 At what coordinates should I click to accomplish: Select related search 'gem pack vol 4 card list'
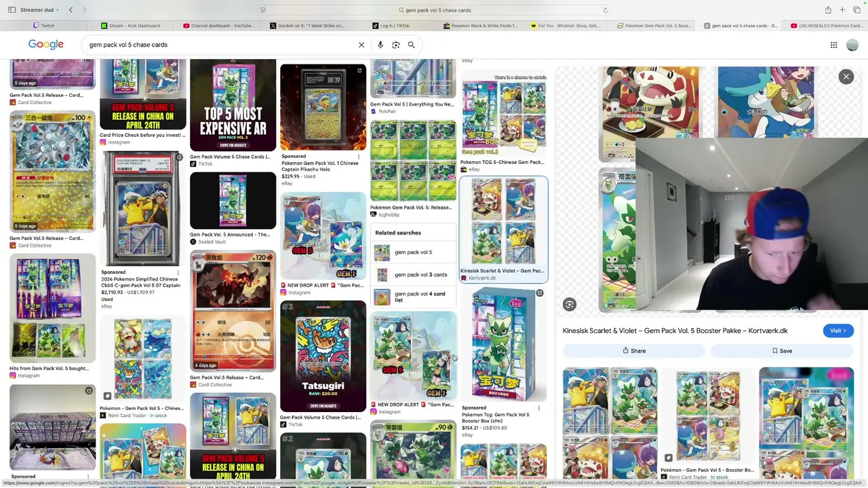414,297
